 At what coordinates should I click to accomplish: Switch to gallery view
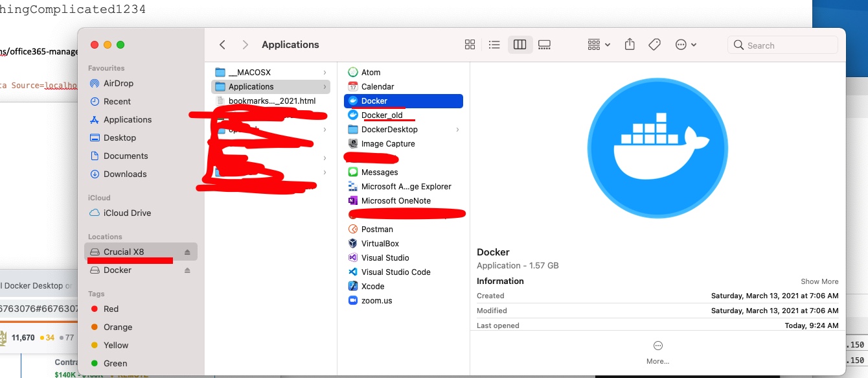(544, 45)
